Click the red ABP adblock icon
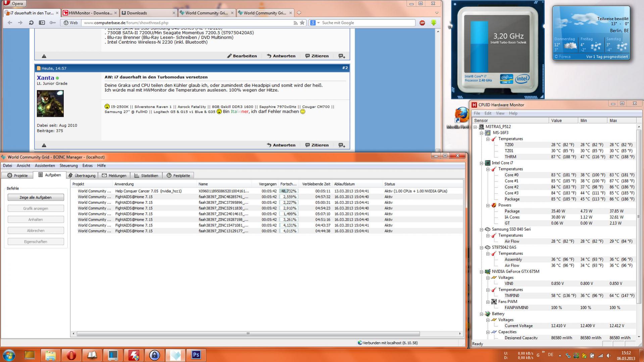Viewport: 644px width, 362px height. point(422,23)
